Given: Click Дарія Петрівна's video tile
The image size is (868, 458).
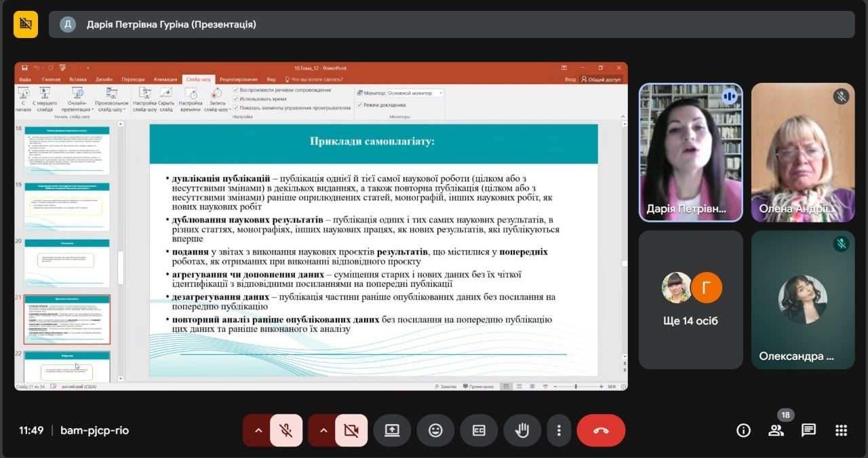Looking at the screenshot, I should point(690,152).
